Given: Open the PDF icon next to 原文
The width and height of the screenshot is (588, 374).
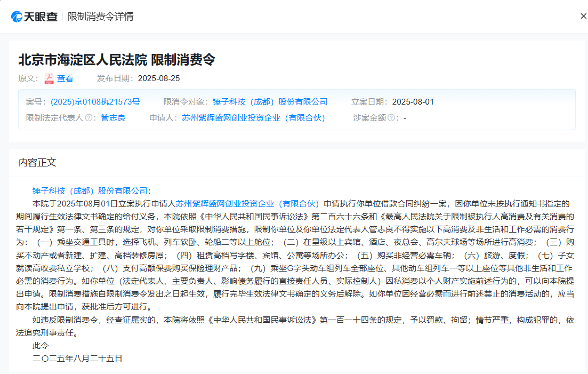Looking at the screenshot, I should pyautogui.click(x=49, y=78).
